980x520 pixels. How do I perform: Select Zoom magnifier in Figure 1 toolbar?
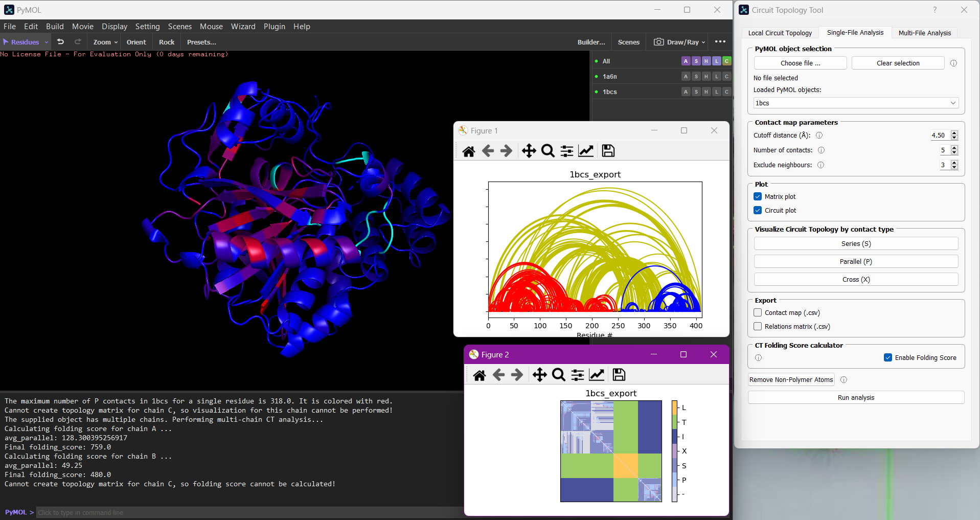(548, 151)
